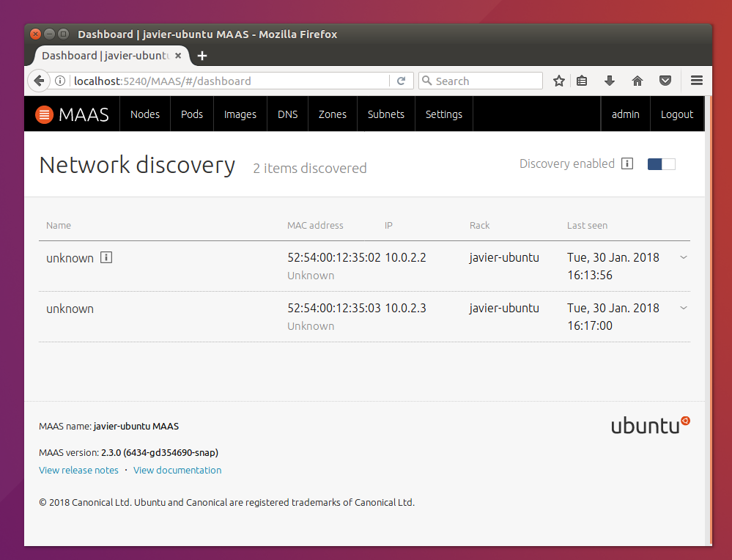This screenshot has height=560, width=732.
Task: Sort by the MAC address column header
Action: click(315, 225)
